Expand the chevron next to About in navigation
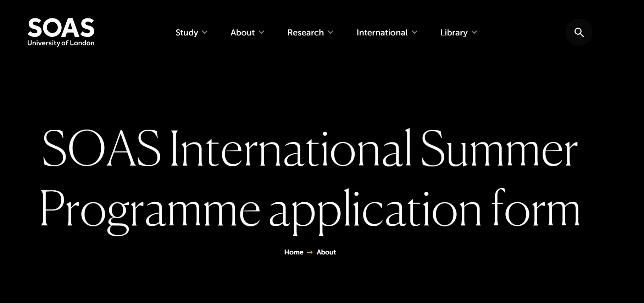Viewport: 644px width, 303px height. pyautogui.click(x=261, y=32)
